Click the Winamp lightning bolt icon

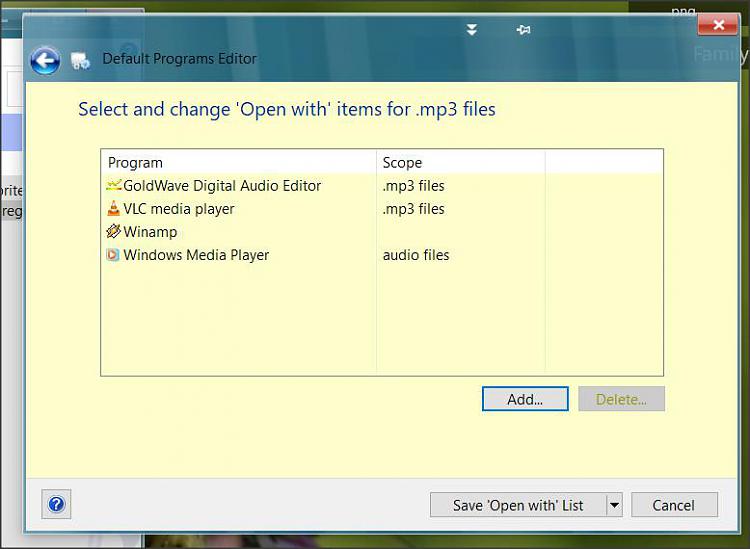coord(113,232)
